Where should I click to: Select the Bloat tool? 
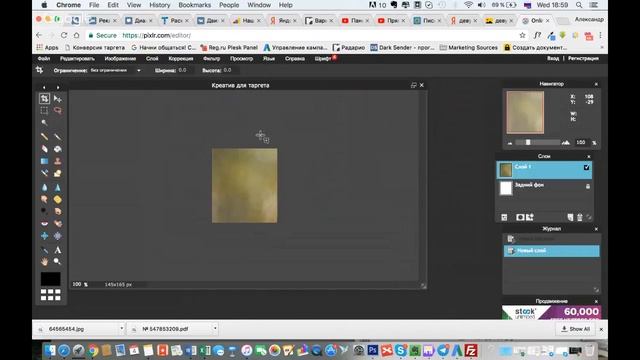[44, 236]
